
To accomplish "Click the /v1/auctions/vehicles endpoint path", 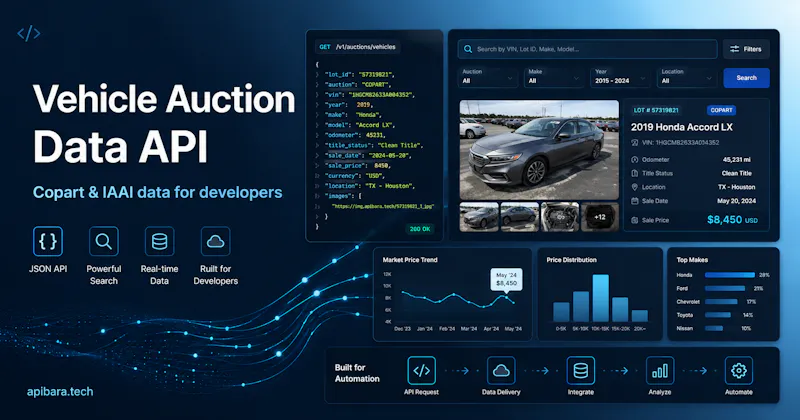I will click(365, 47).
